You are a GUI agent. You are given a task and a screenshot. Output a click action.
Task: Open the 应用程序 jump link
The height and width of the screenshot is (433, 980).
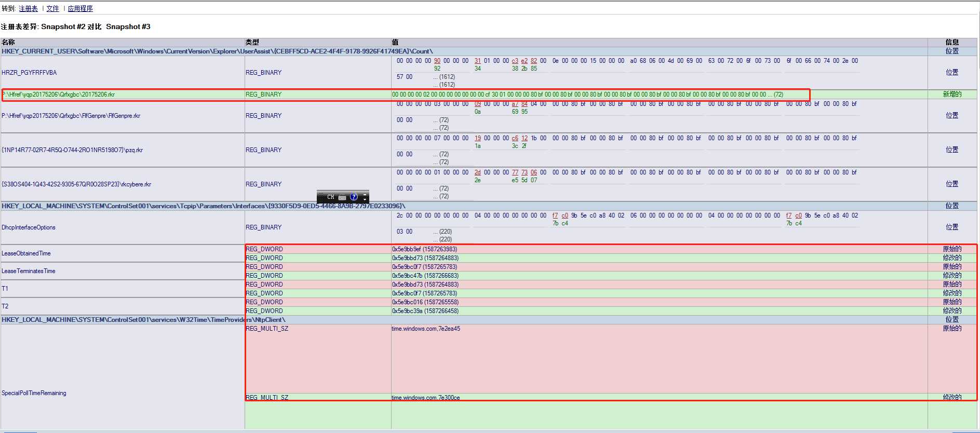pyautogui.click(x=80, y=8)
